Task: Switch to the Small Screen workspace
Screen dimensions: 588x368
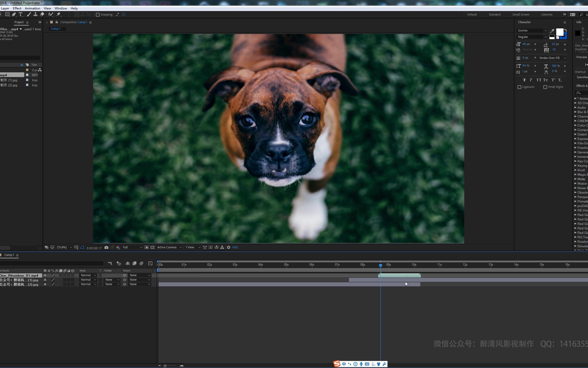Action: pyautogui.click(x=521, y=14)
